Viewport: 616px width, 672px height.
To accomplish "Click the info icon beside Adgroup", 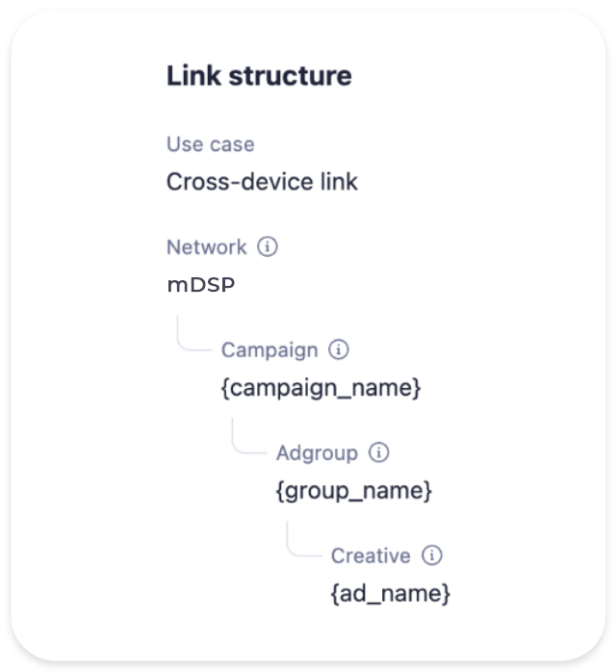I will 379,452.
